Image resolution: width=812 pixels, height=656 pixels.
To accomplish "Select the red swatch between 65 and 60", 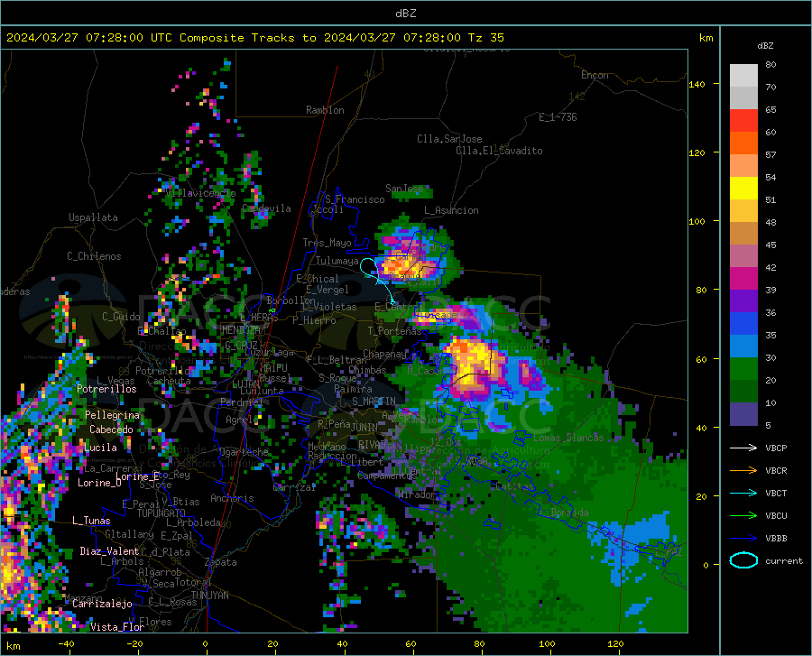I will click(743, 121).
